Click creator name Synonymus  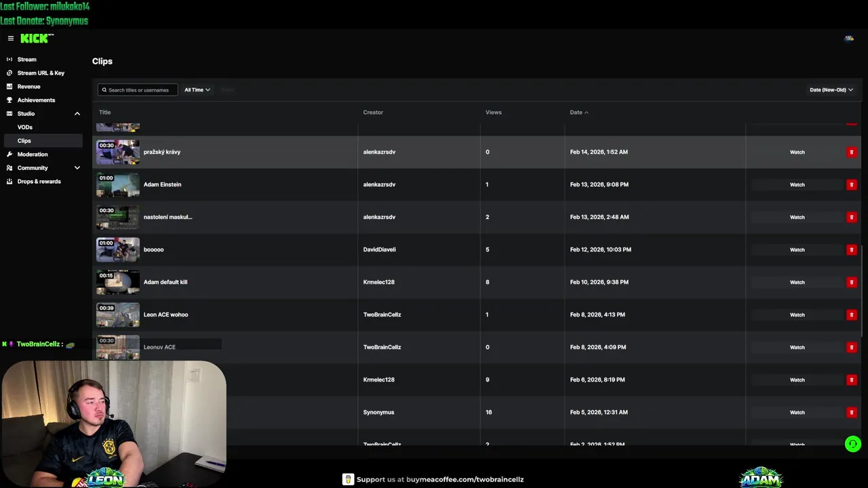(378, 412)
